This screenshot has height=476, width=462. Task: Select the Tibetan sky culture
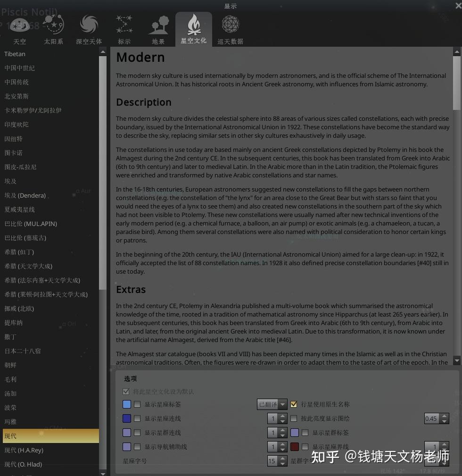pyautogui.click(x=50, y=54)
